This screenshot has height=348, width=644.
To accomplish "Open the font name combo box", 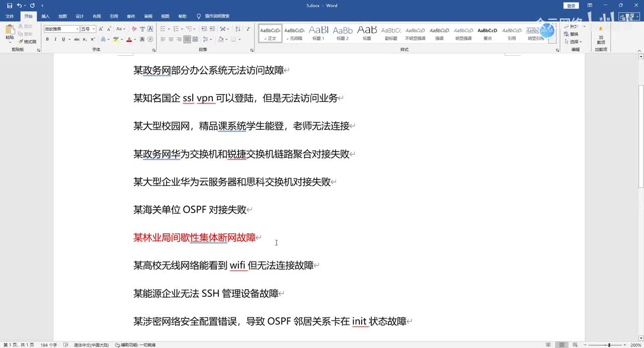I will (61, 29).
